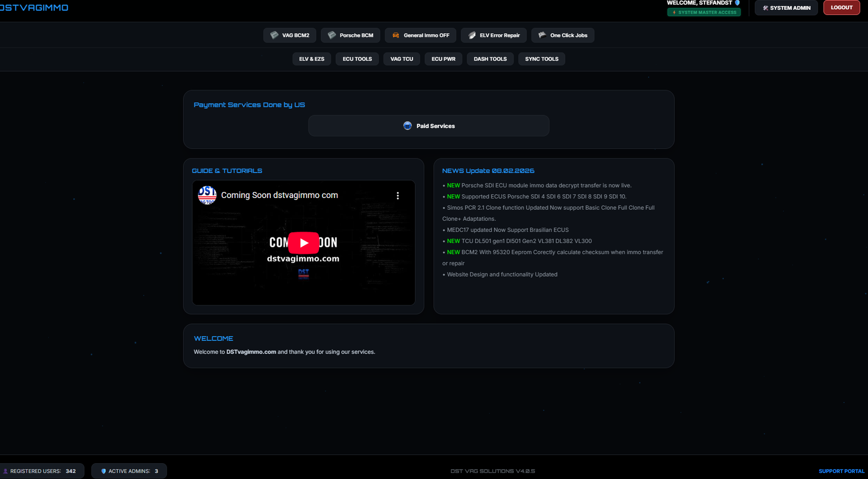Select the ECU TOOLS menu

click(358, 59)
